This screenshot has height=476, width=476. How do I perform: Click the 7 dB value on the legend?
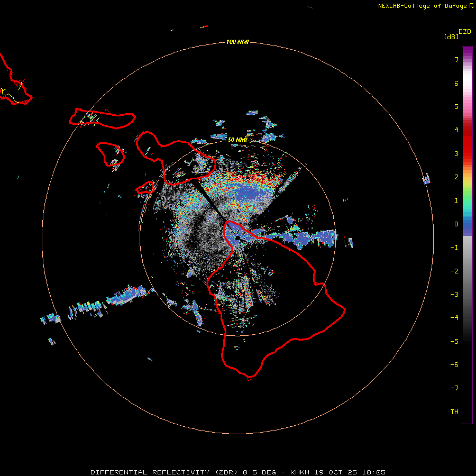click(456, 59)
